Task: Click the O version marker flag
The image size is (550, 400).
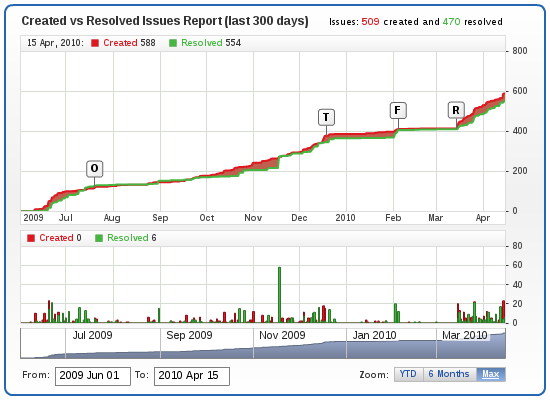Action: click(x=94, y=169)
